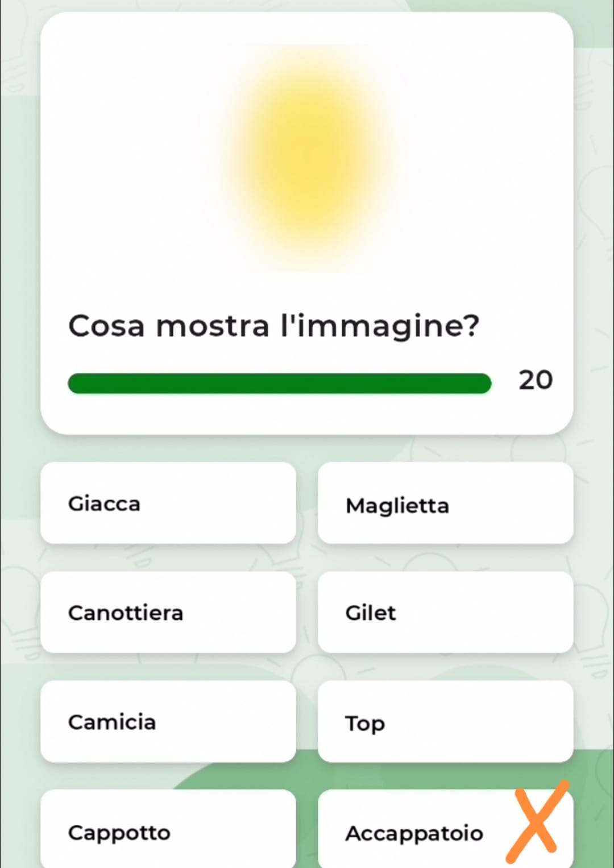Image resolution: width=614 pixels, height=868 pixels.
Task: Click the green countdown progress bar
Action: [279, 383]
